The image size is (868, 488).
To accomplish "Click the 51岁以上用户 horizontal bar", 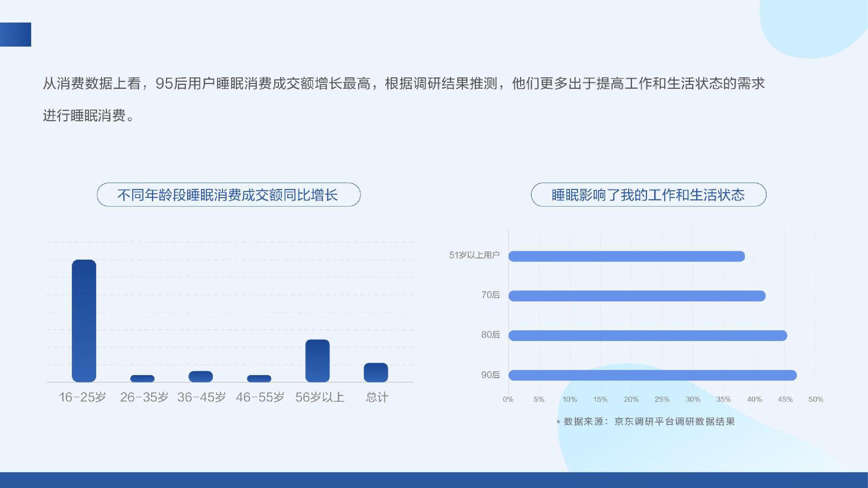I will coord(626,256).
